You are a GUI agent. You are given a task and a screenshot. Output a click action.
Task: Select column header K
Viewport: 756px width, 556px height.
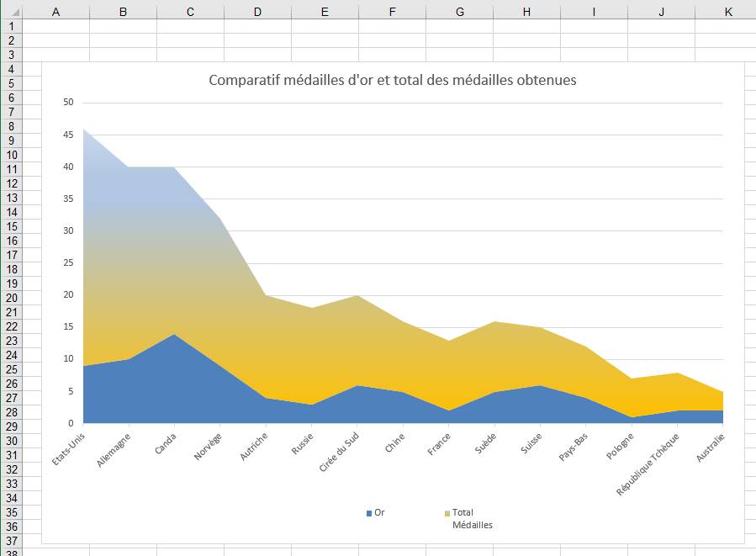coord(728,10)
